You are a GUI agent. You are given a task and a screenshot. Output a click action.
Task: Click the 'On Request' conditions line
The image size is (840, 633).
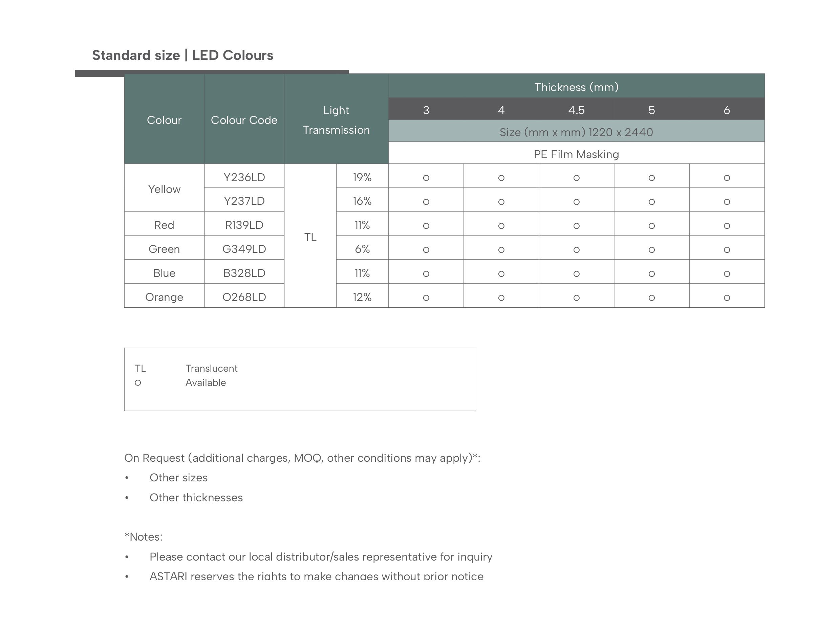tap(302, 458)
